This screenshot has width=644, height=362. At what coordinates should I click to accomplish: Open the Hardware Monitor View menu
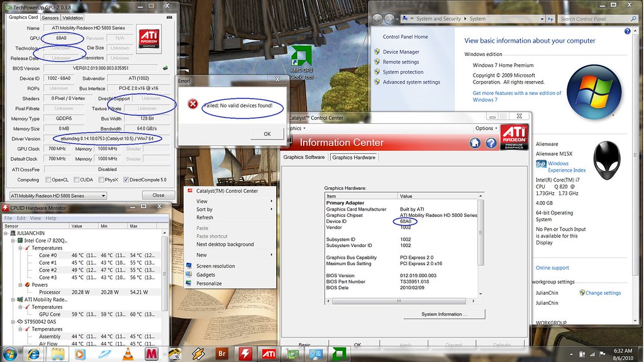coord(35,218)
